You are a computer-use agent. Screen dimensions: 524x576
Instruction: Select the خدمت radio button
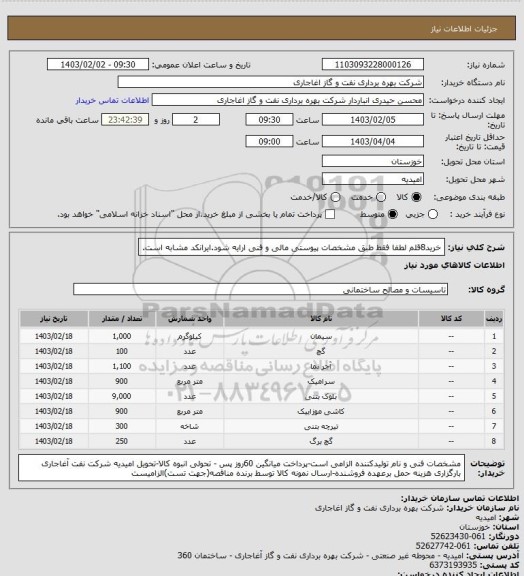(x=381, y=197)
